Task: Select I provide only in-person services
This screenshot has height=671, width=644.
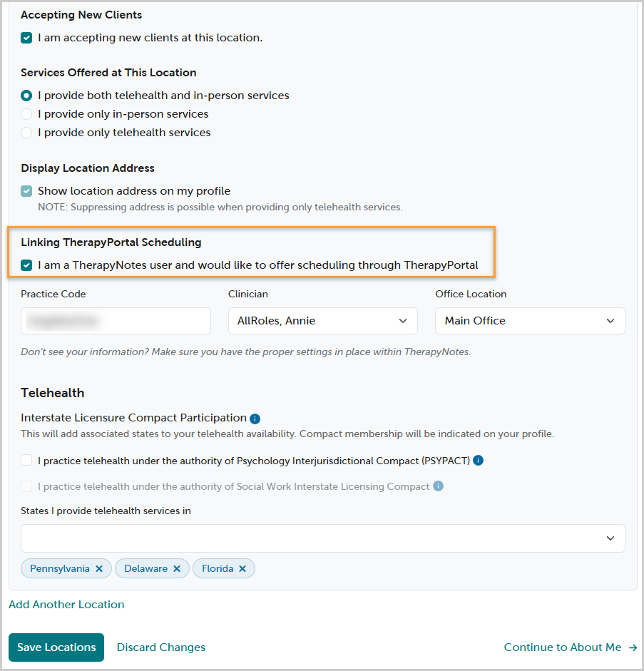Action: click(26, 114)
